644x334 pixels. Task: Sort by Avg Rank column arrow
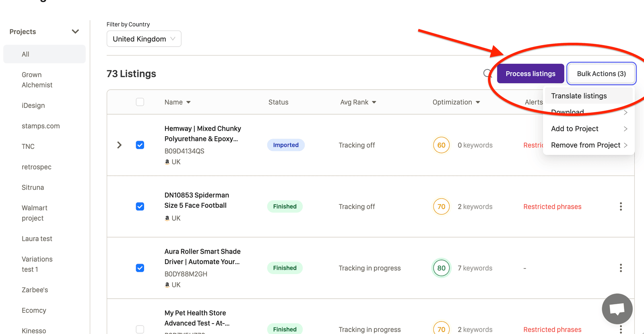pos(374,102)
